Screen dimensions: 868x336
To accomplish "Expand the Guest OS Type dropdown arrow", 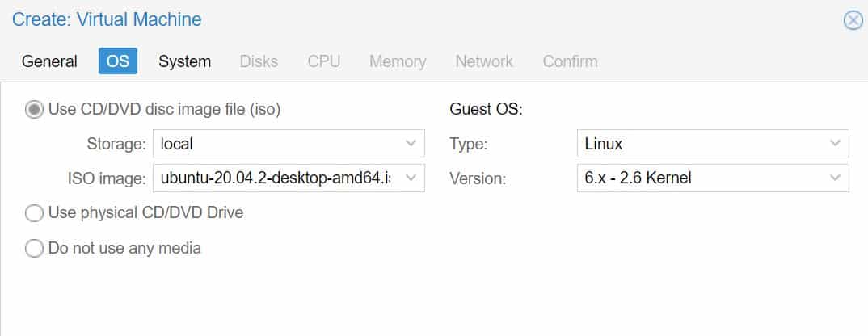I will click(x=835, y=144).
